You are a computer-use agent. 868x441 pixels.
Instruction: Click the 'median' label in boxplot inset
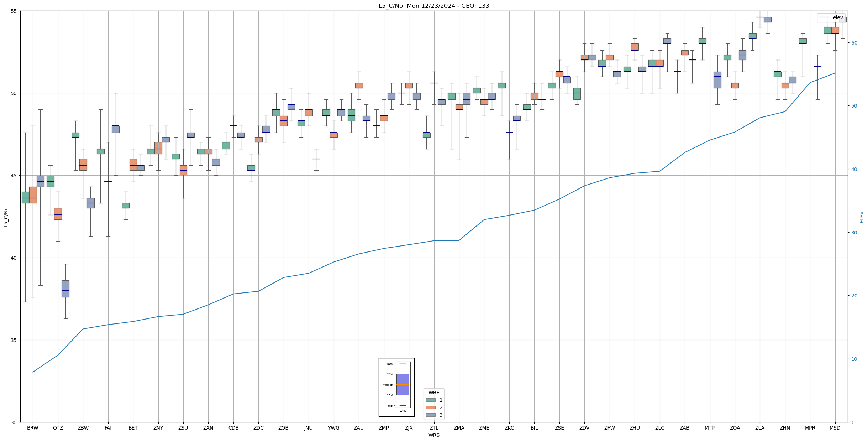pyautogui.click(x=388, y=385)
